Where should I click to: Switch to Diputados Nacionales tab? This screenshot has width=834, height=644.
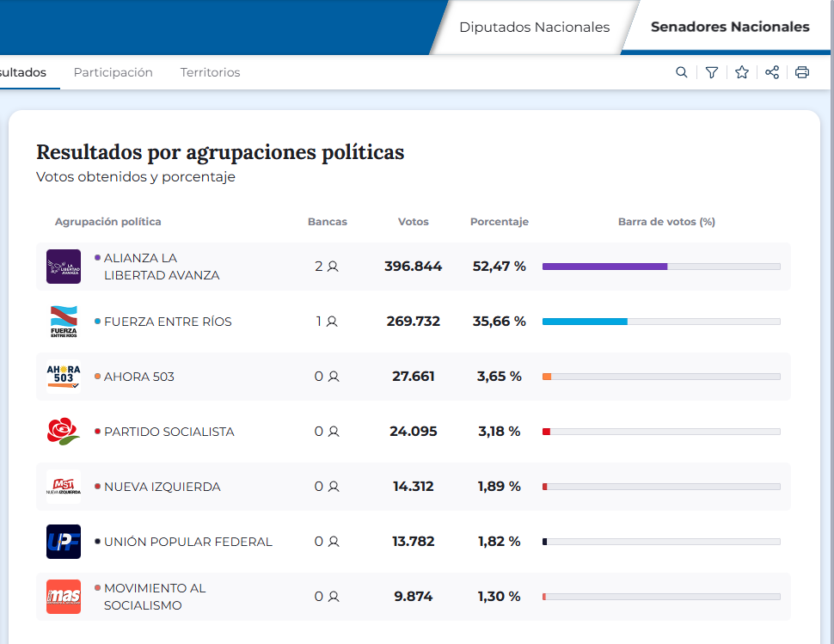click(x=534, y=27)
